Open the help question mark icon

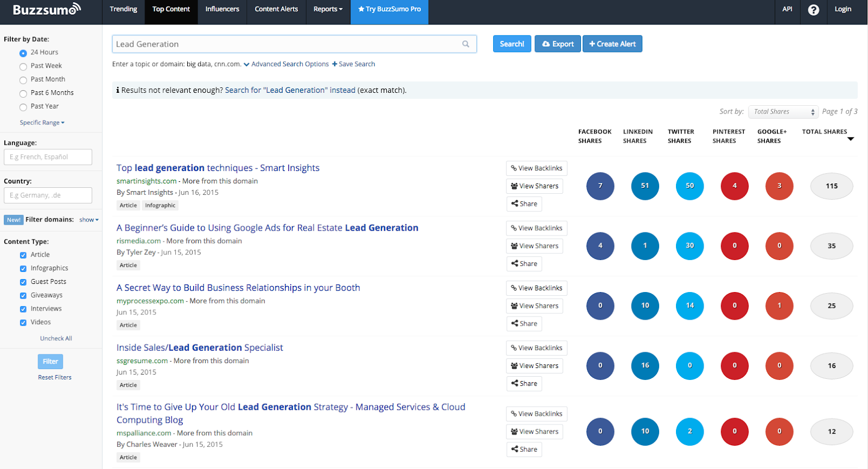[813, 10]
